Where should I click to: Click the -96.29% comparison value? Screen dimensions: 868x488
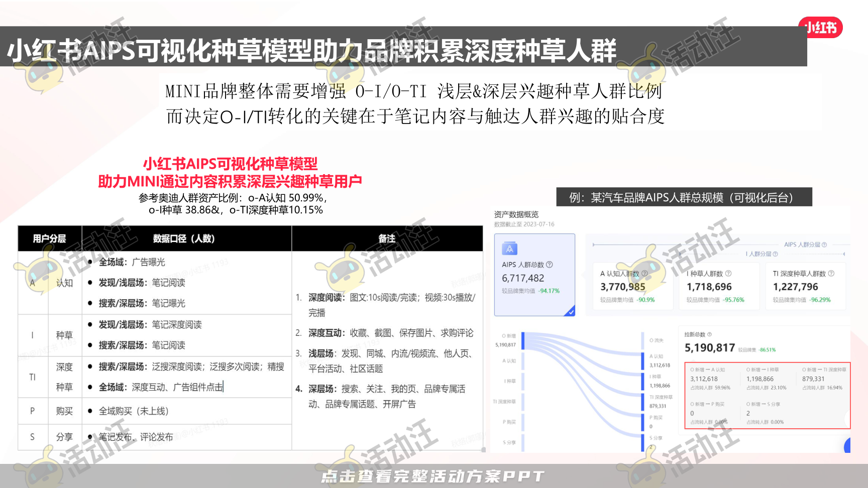820,300
